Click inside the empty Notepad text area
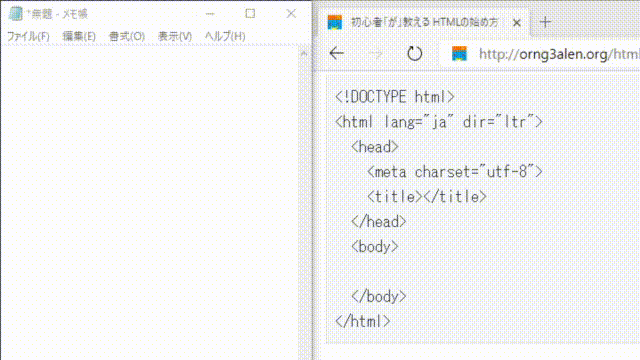 (149, 202)
